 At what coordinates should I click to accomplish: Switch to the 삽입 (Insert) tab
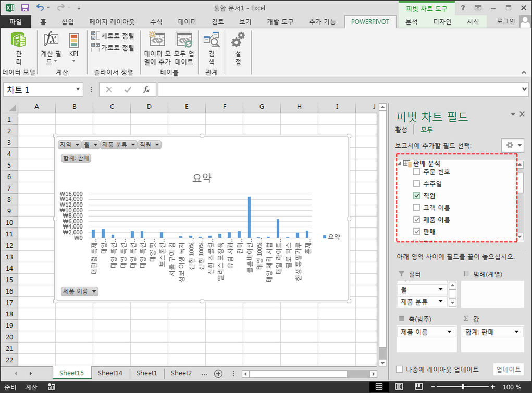[x=68, y=22]
